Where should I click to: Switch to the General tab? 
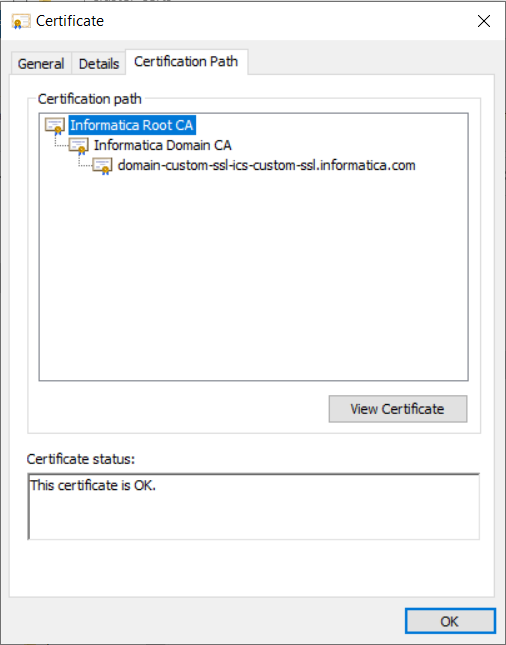[41, 64]
